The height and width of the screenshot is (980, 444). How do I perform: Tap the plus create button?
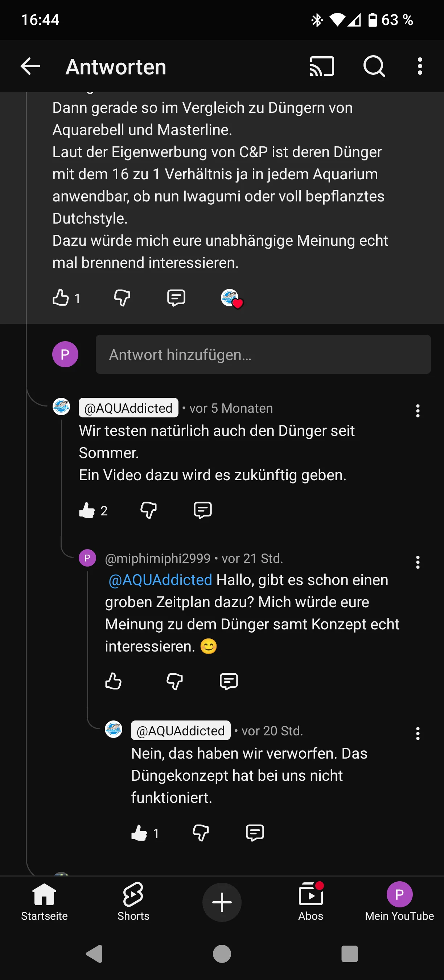click(x=222, y=902)
